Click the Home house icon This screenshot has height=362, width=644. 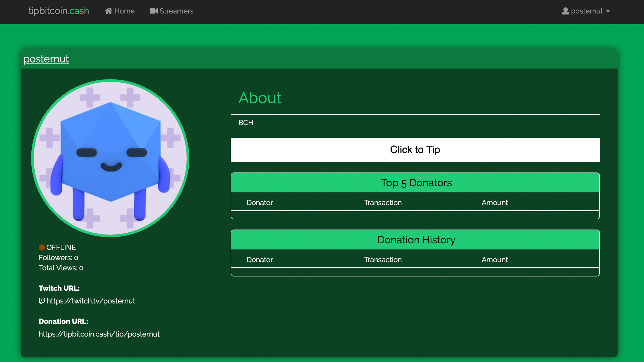coord(108,11)
